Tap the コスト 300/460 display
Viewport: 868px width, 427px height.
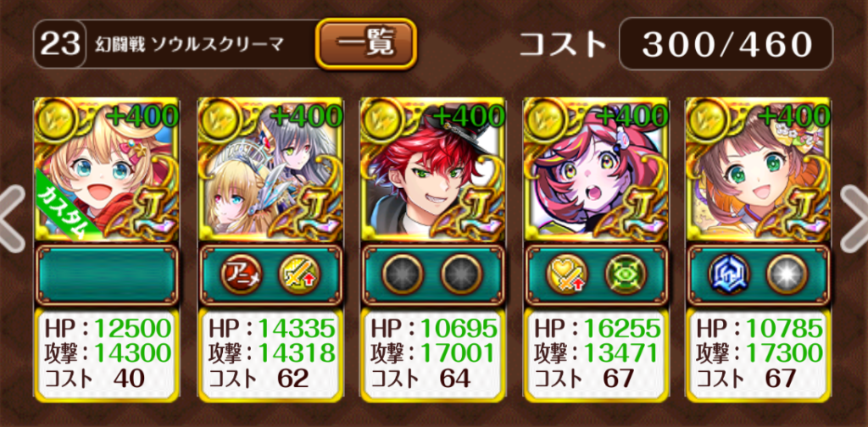click(676, 44)
